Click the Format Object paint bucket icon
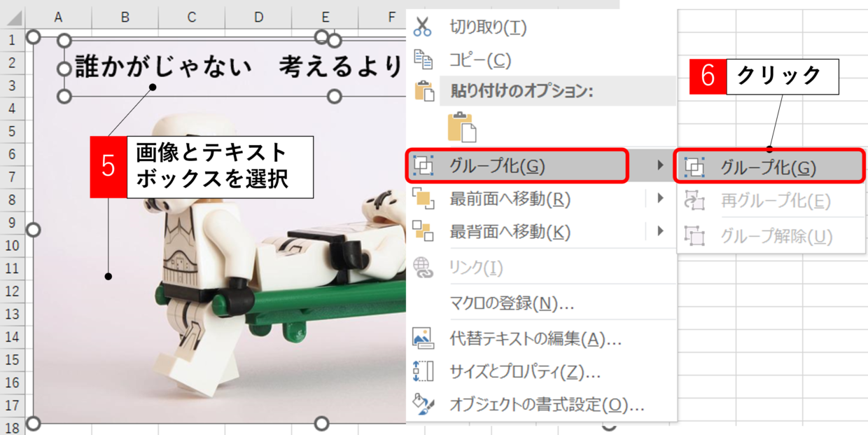The width and height of the screenshot is (868, 435). click(423, 404)
